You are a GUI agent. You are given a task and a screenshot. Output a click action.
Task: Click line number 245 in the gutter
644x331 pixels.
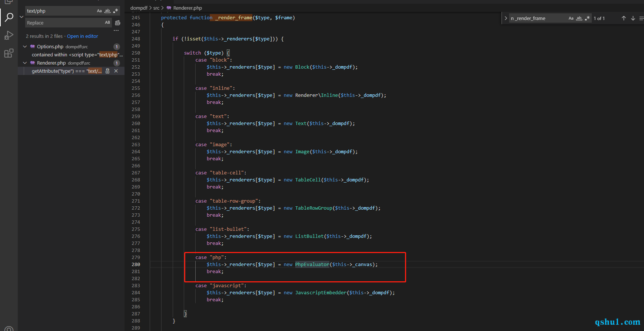[136, 18]
